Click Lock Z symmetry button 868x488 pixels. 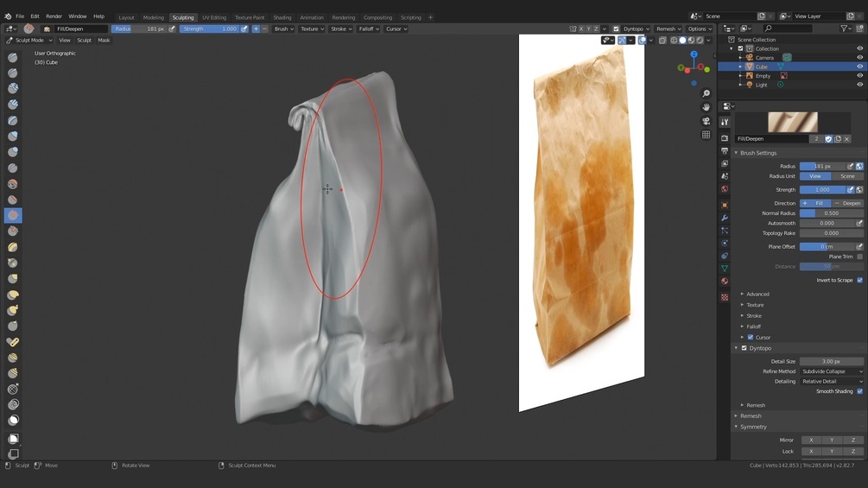[x=853, y=451]
